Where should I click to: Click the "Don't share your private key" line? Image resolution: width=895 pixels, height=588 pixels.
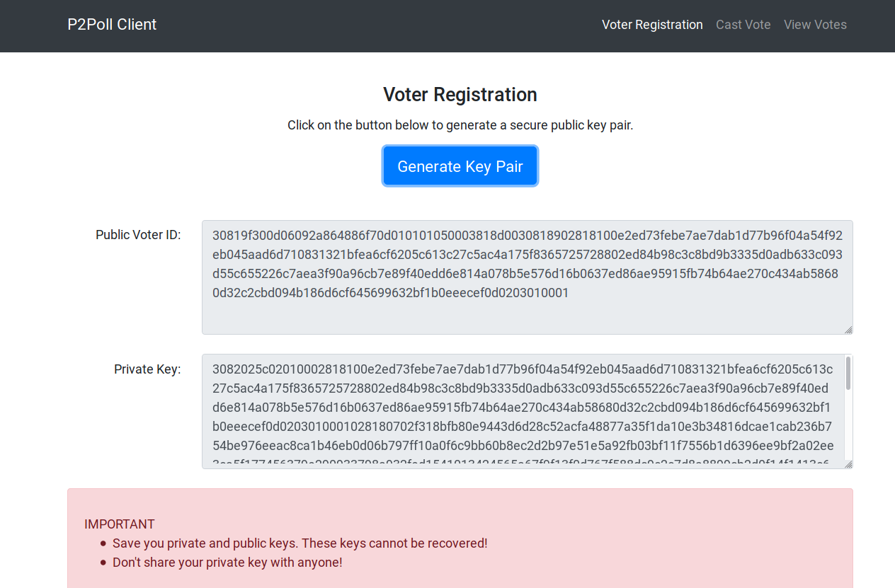coord(227,563)
